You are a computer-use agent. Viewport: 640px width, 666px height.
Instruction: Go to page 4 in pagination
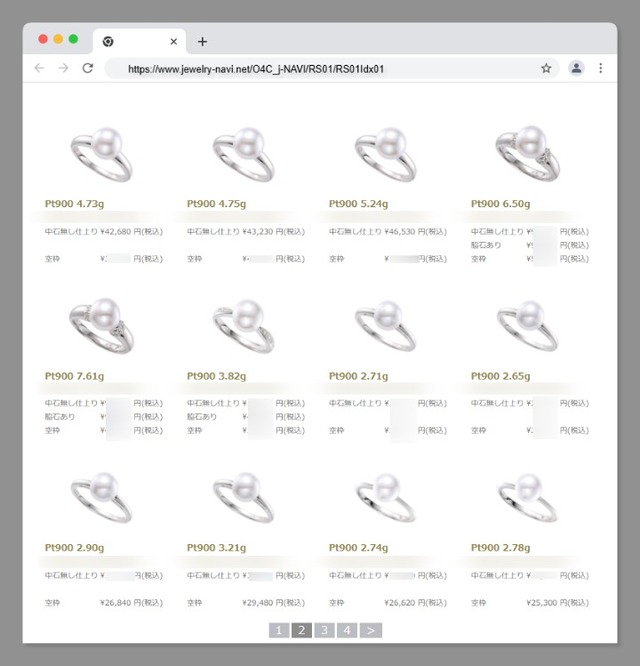tap(347, 630)
